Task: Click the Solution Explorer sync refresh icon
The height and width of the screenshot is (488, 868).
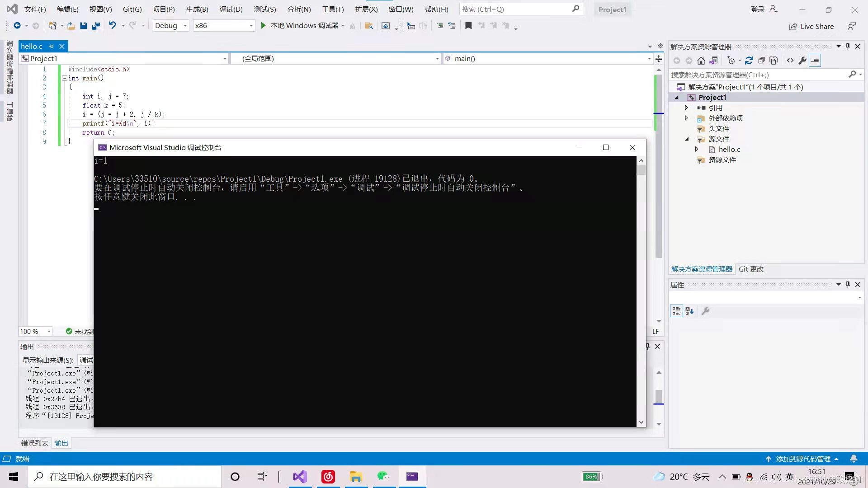Action: (749, 61)
